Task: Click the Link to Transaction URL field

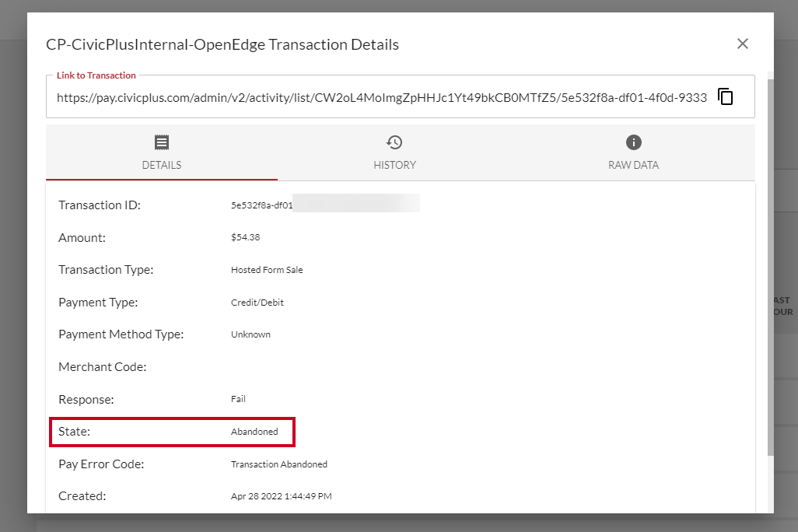Action: [382, 98]
